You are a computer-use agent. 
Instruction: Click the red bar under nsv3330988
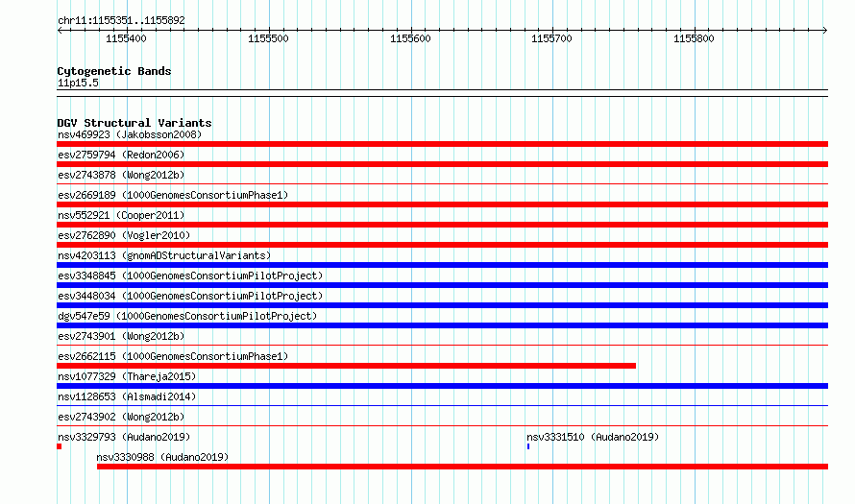point(462,467)
